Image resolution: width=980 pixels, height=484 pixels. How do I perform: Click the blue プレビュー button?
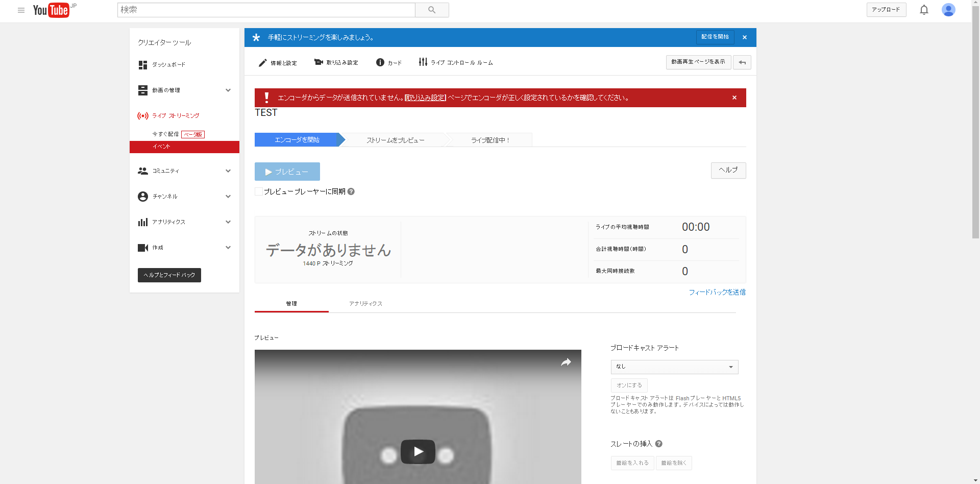(x=287, y=172)
